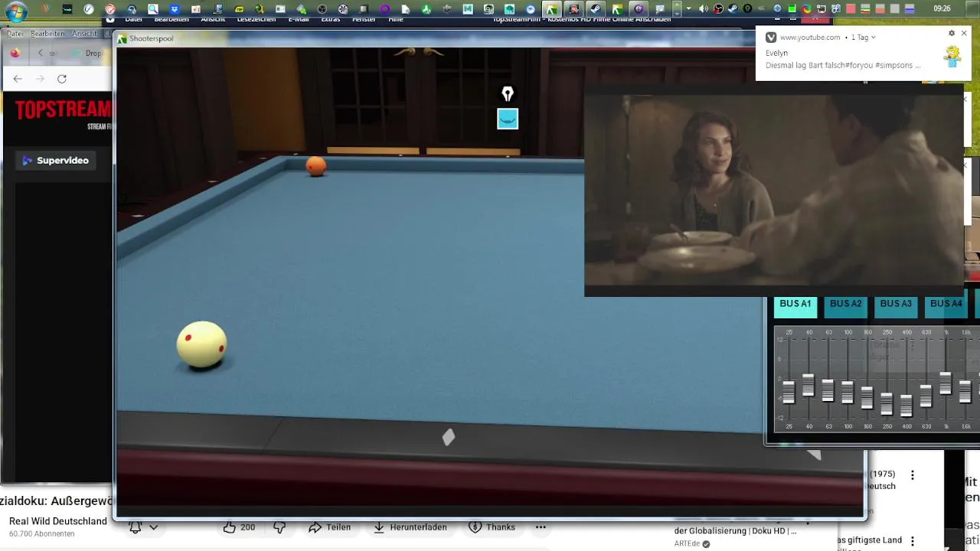Click the system tray volume speaker icon

[x=703, y=9]
